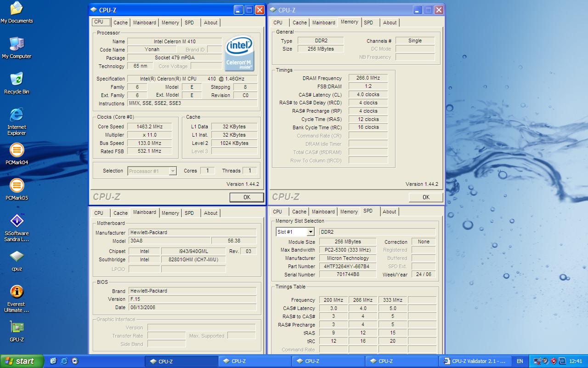Switch to CPU-Z Validator 2.1 in the taskbar
The width and height of the screenshot is (588, 368).
click(475, 361)
